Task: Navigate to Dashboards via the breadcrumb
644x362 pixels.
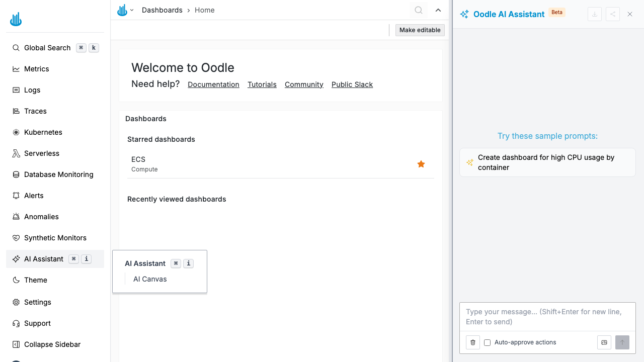Action: pyautogui.click(x=162, y=10)
